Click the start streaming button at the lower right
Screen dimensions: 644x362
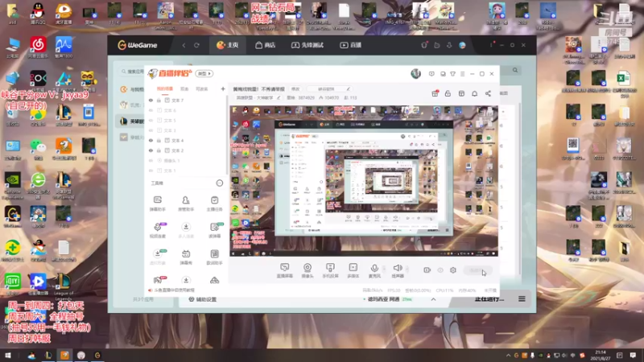pyautogui.click(x=477, y=270)
